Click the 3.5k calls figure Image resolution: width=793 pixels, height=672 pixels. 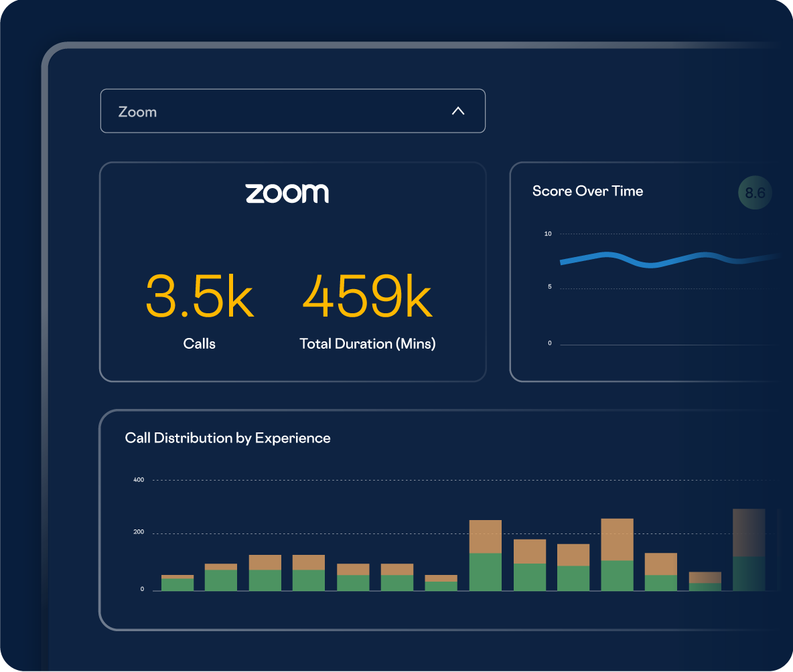point(200,297)
